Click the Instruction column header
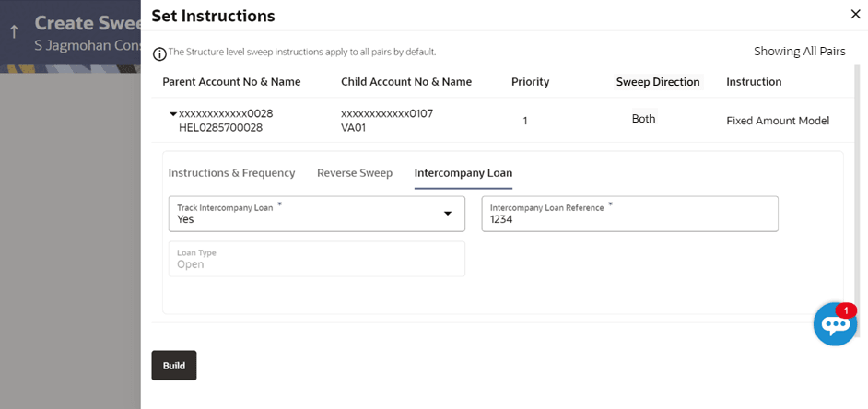Image resolution: width=868 pixels, height=409 pixels. coord(754,82)
